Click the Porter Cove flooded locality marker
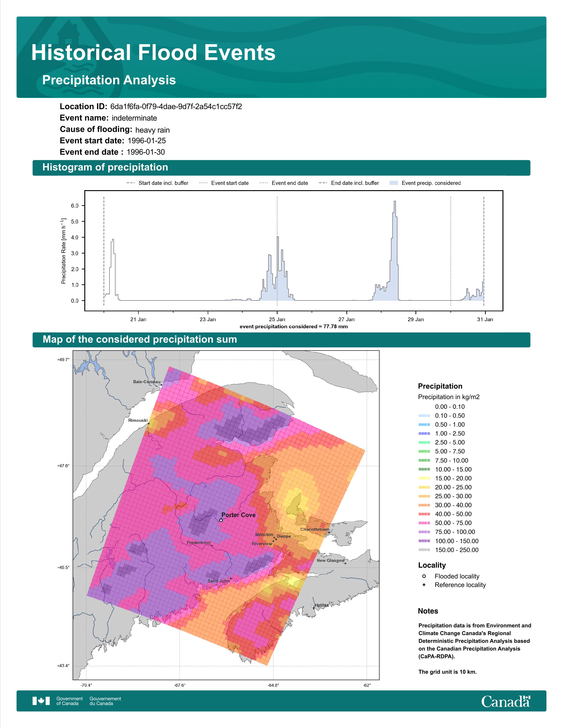Image resolution: width=563 pixels, height=728 pixels. pyautogui.click(x=221, y=520)
